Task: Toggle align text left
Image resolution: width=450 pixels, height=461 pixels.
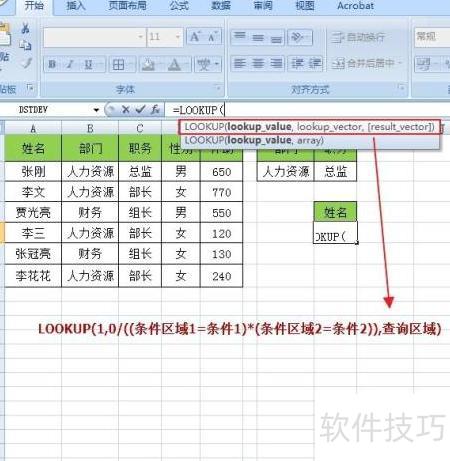Action: (x=239, y=63)
